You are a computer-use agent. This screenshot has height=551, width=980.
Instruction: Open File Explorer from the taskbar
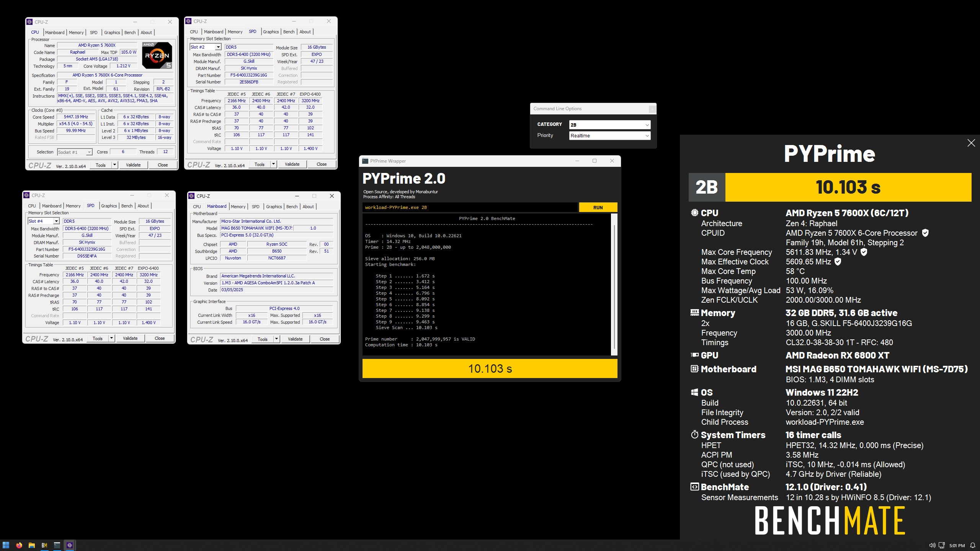pyautogui.click(x=32, y=545)
